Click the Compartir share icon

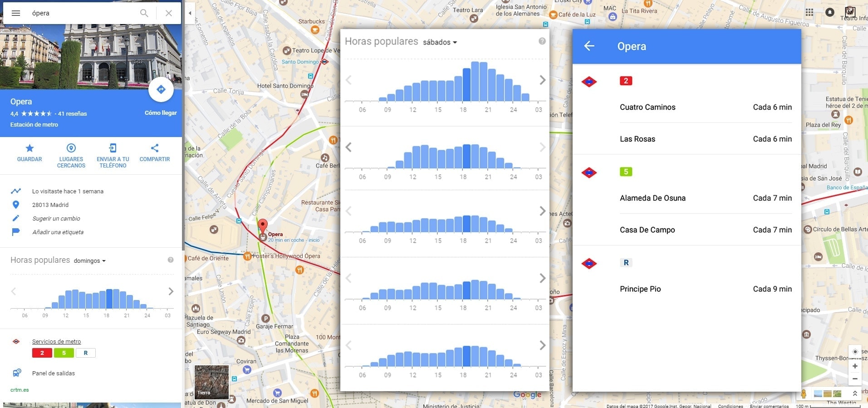click(x=155, y=153)
